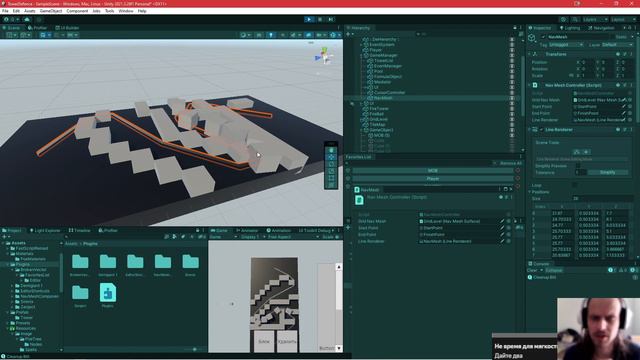Click the Play button in the toolbar

pyautogui.click(x=309, y=19)
